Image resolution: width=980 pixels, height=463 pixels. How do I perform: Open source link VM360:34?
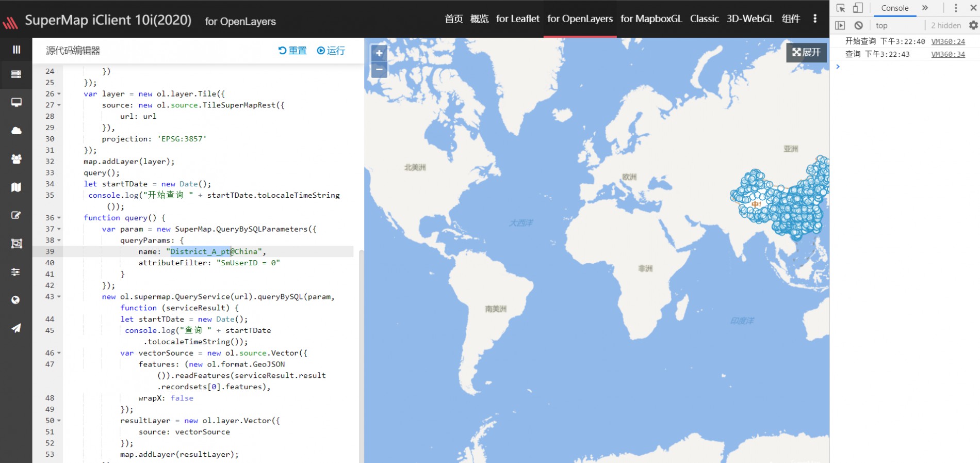click(x=948, y=54)
